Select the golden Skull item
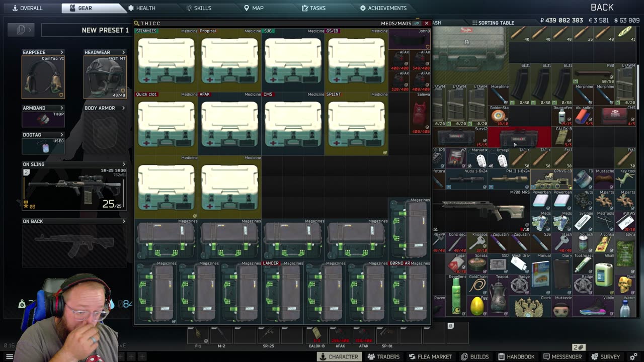 click(625, 285)
